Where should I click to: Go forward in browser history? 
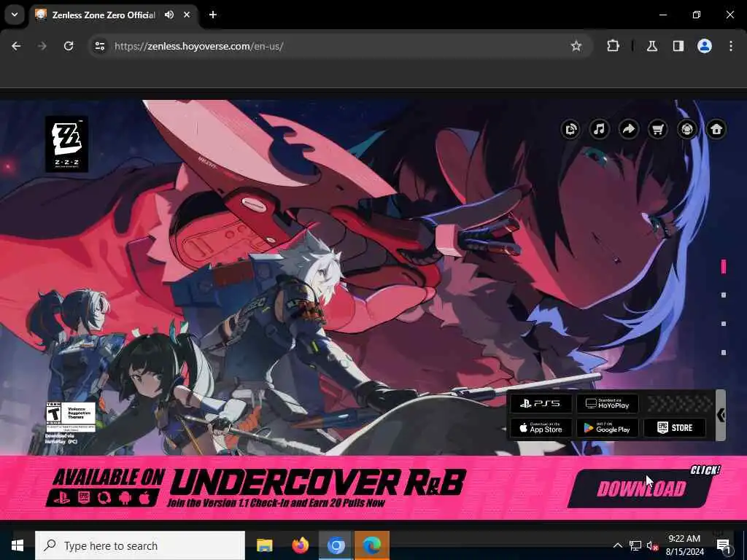42,46
